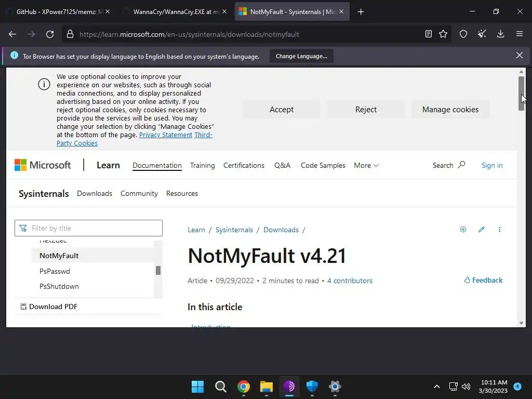This screenshot has height=399, width=532.
Task: Click the Manage cookies button
Action: coord(450,109)
